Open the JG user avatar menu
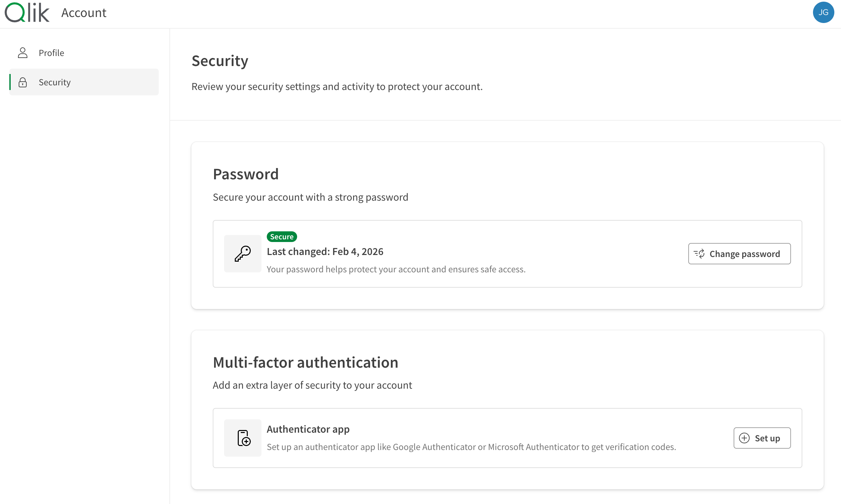Image resolution: width=841 pixels, height=504 pixels. point(823,12)
